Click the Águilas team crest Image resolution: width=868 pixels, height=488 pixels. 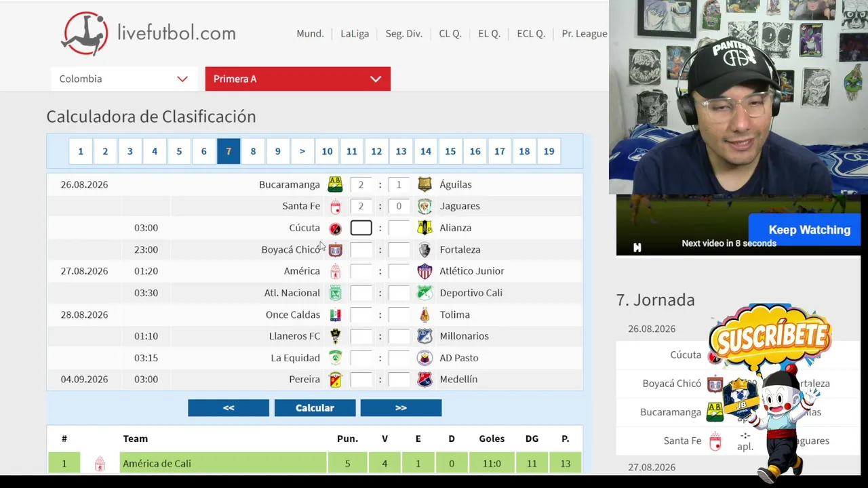(425, 184)
